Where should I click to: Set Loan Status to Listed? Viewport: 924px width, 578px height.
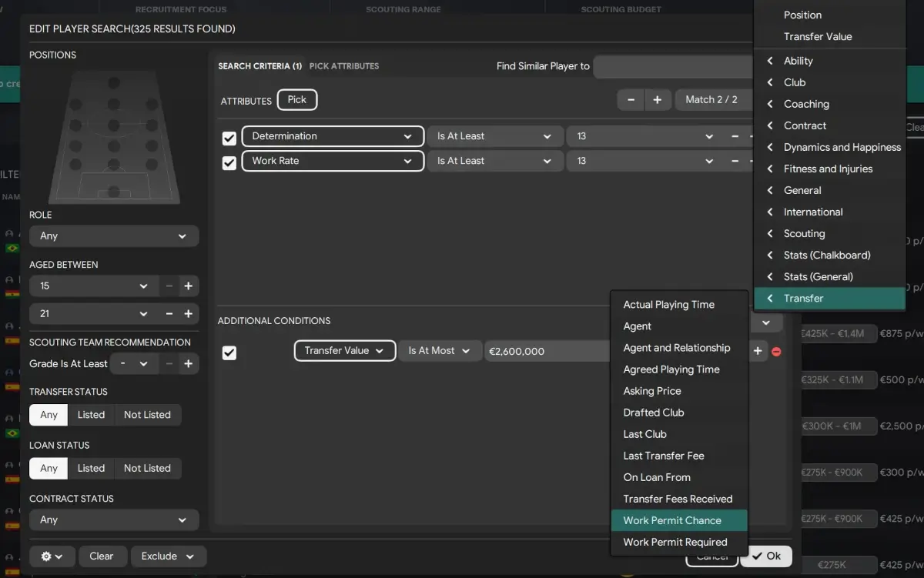click(x=91, y=468)
